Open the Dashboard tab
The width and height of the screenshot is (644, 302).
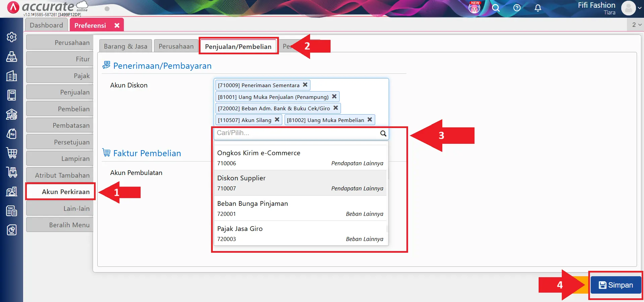pos(46,25)
